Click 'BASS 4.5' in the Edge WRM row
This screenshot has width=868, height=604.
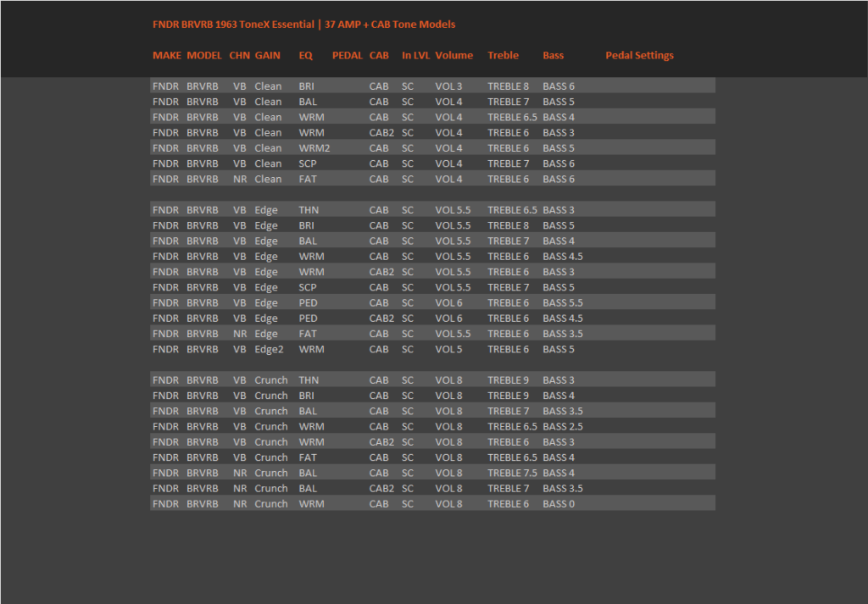point(563,257)
